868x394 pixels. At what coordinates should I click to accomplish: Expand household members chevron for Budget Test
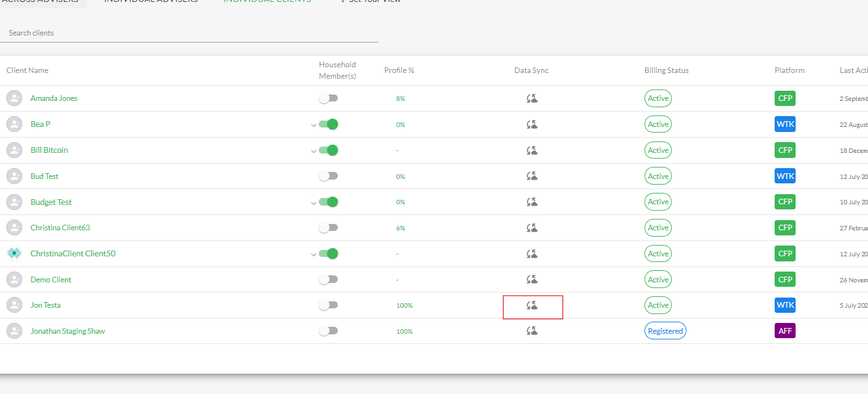point(313,202)
